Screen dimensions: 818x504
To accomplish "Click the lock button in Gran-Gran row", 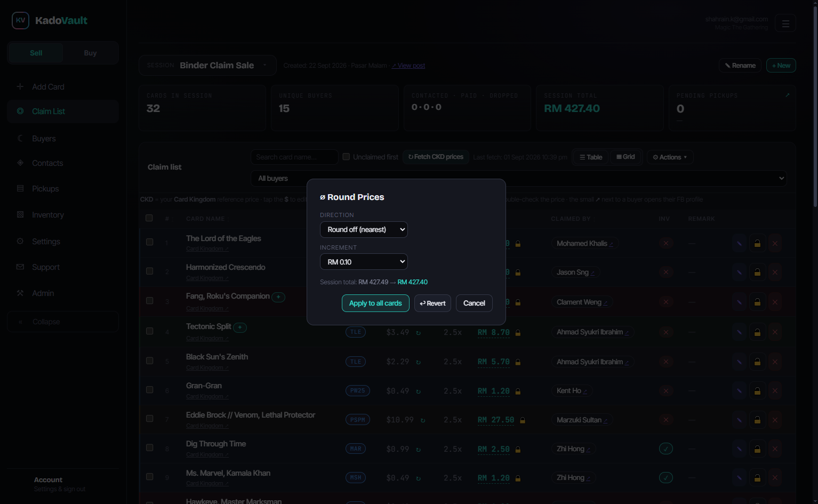I will click(x=757, y=390).
